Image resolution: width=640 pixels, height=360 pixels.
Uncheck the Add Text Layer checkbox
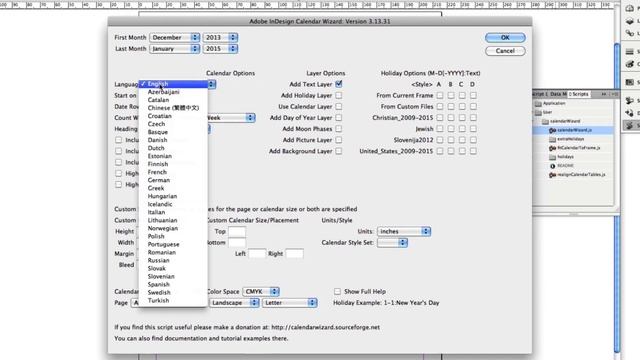(339, 84)
